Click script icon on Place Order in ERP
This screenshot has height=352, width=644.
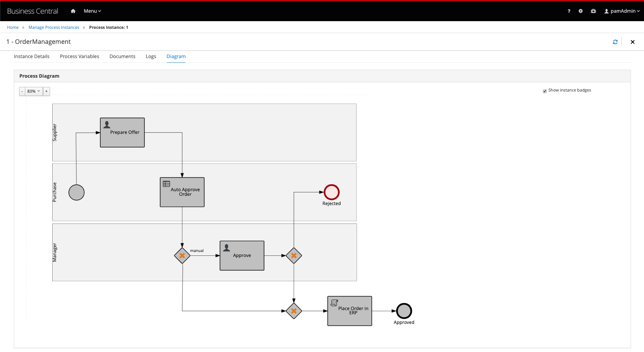click(334, 303)
